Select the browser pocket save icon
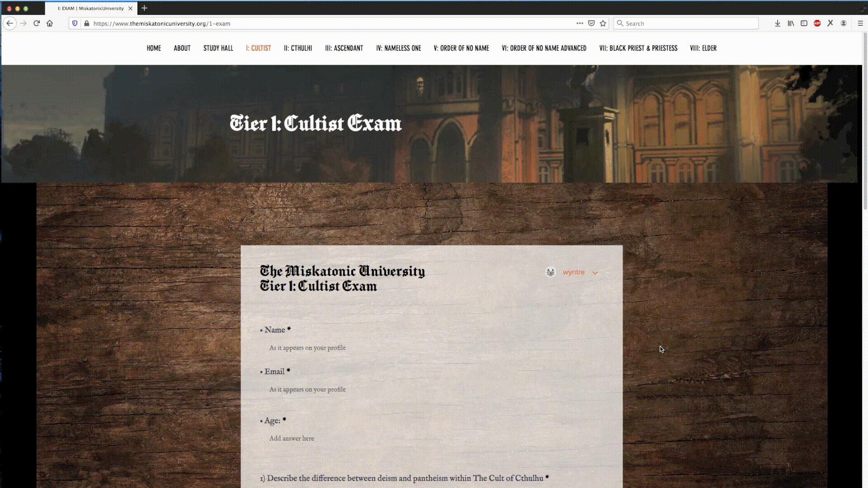 tap(591, 23)
